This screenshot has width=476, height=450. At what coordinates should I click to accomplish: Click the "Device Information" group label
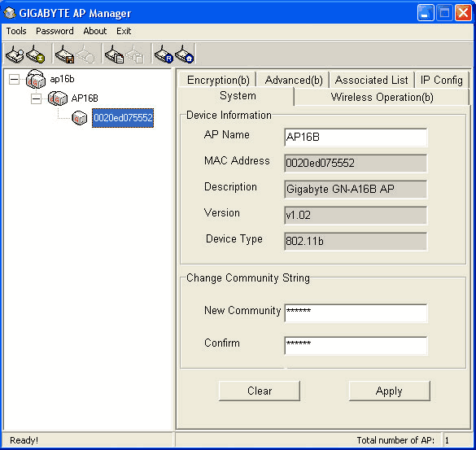229,115
